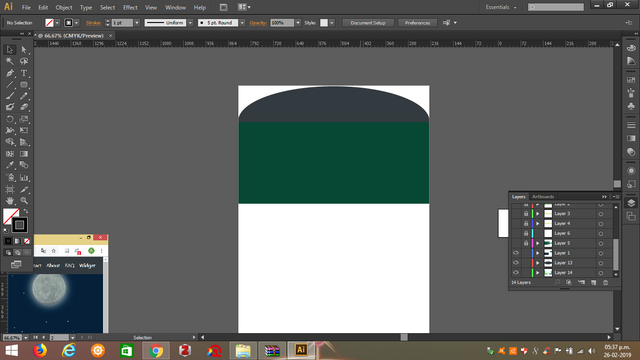
Task: Select the Selection tool (black arrow)
Action: pyautogui.click(x=10, y=50)
